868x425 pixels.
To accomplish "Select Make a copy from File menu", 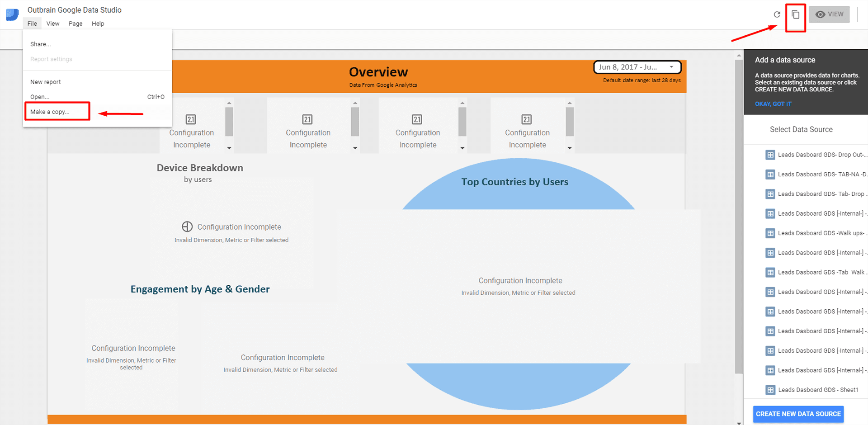I will click(x=50, y=112).
